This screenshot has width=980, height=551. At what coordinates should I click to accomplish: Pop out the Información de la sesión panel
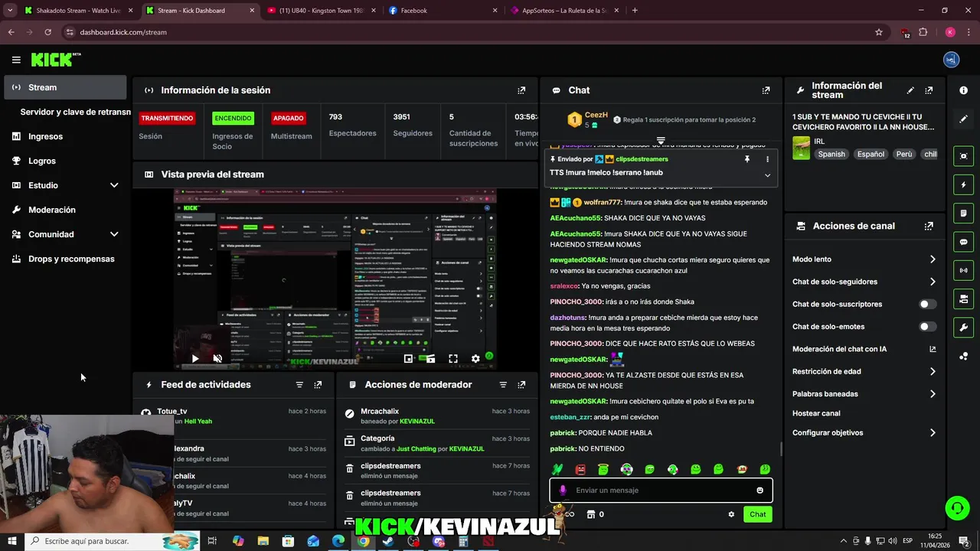(521, 90)
